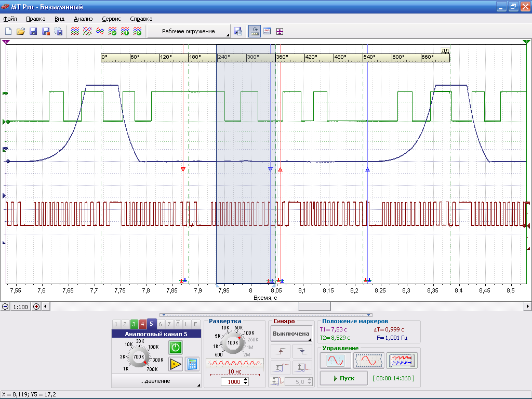
Task: Open the Рабочее окружение dropdown
Action: (x=189, y=31)
